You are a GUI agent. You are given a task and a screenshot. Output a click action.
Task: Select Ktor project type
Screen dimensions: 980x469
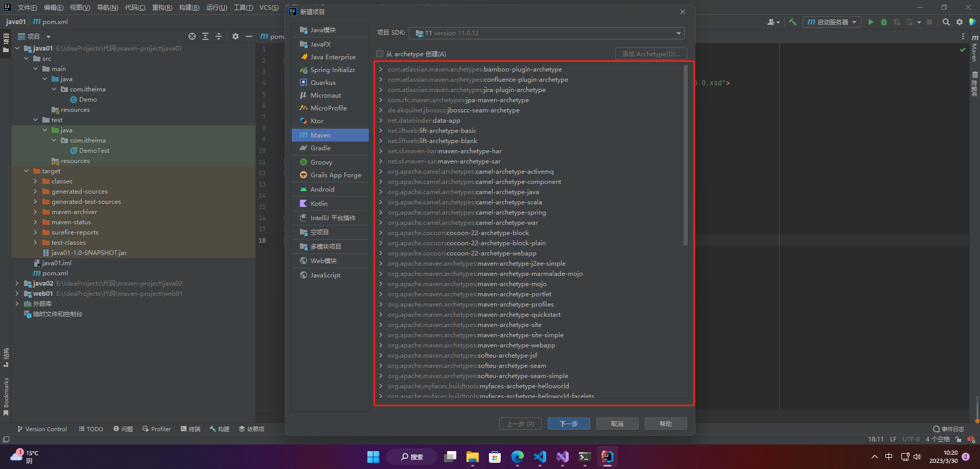330,121
